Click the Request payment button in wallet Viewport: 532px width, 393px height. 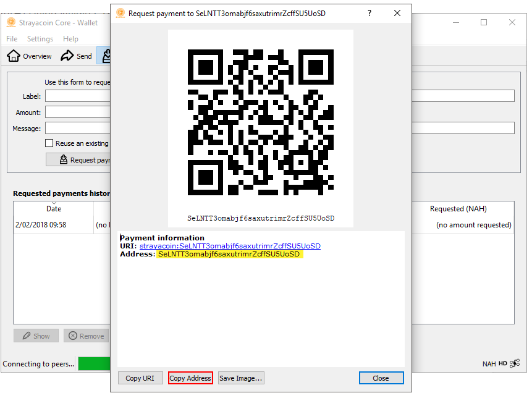coord(78,159)
